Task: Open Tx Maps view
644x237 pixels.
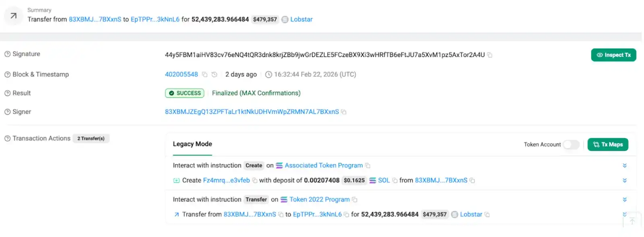Action: 608,145
